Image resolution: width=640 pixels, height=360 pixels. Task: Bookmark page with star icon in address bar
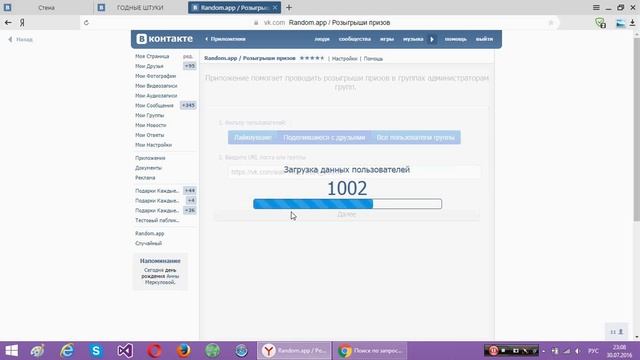click(551, 23)
